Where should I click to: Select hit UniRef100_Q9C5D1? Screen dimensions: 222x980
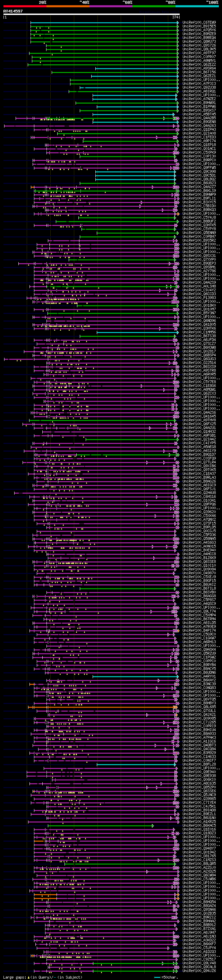pyautogui.click(x=199, y=175)
